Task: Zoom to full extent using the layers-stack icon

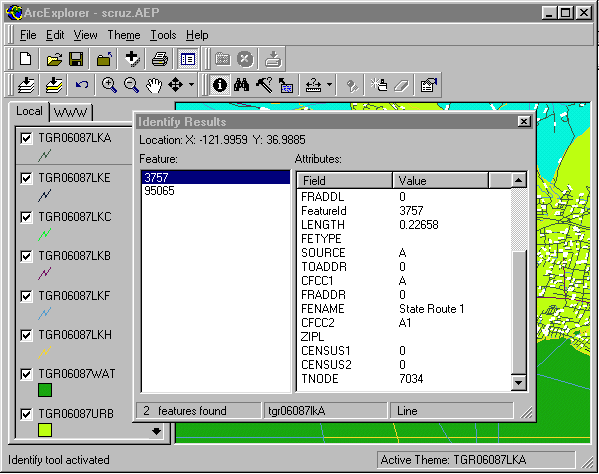Action: click(26, 85)
